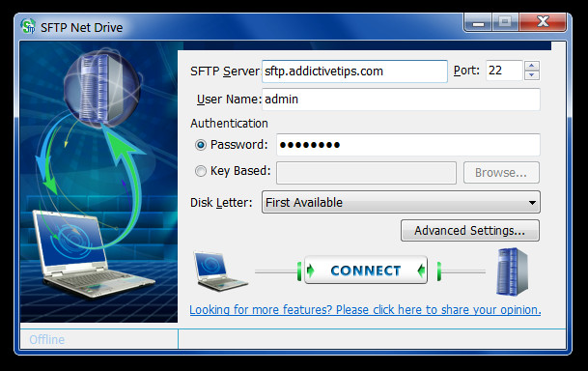Click into the User Name field

(401, 100)
